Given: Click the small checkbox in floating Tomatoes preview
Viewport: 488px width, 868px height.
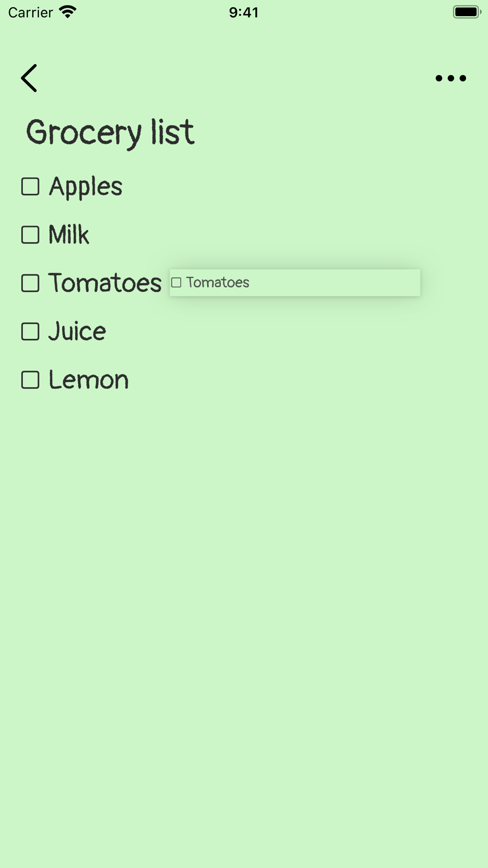Looking at the screenshot, I should click(176, 283).
